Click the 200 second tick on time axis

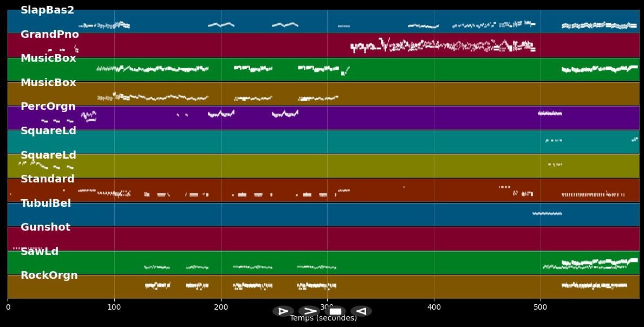click(221, 308)
